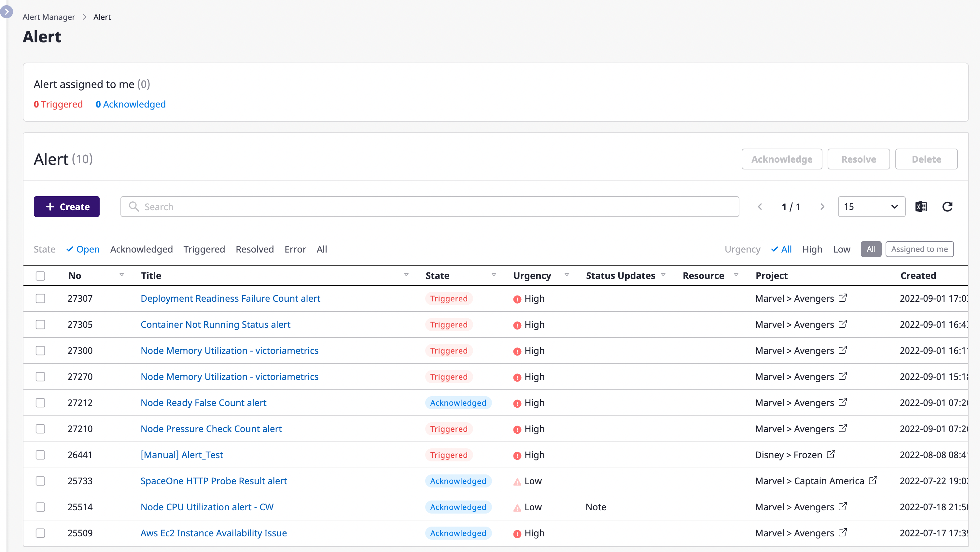Open external link icon beside Captain America project
The height and width of the screenshot is (552, 980).
click(x=873, y=480)
